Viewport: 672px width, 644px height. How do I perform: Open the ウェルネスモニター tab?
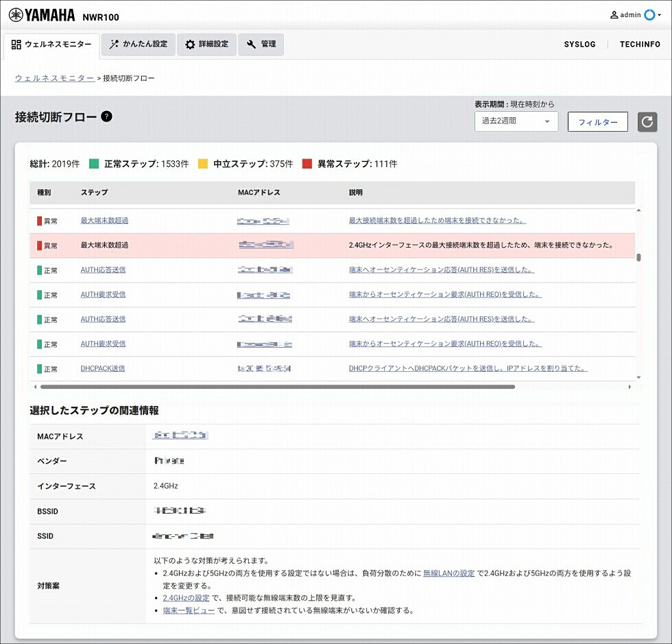click(51, 45)
